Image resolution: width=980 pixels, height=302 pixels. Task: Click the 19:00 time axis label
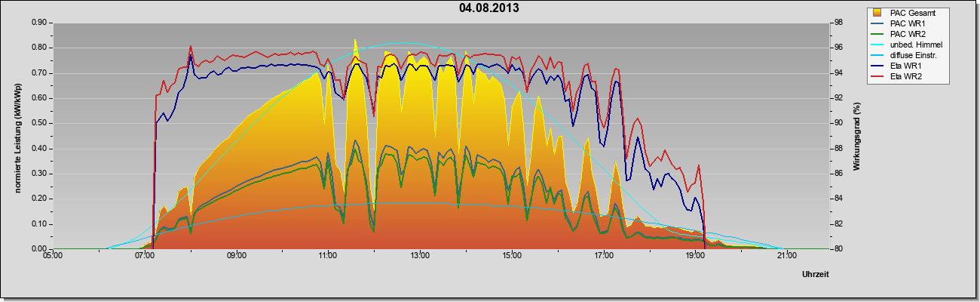tap(695, 257)
